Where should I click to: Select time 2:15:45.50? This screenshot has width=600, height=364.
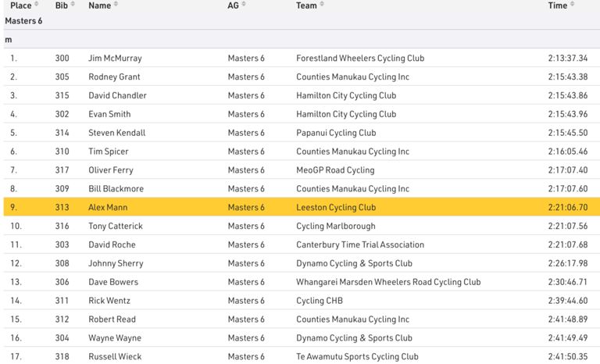[568, 133]
